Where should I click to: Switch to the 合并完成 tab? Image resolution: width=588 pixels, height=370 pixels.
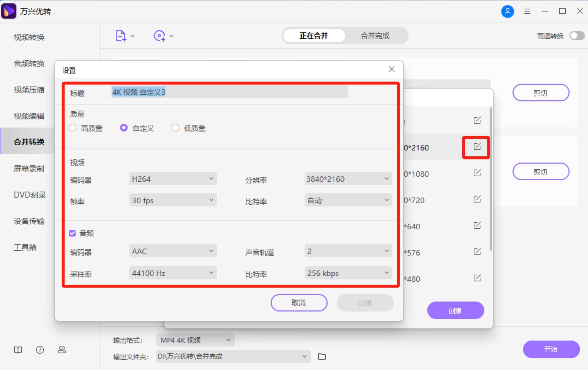pyautogui.click(x=375, y=36)
